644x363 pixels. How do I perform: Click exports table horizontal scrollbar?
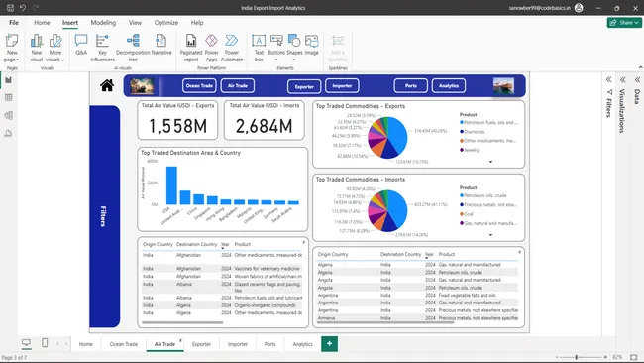182,322
